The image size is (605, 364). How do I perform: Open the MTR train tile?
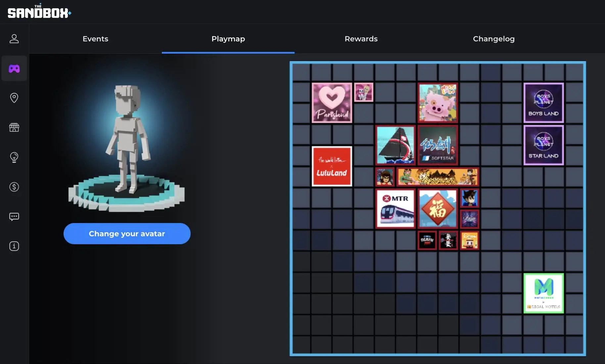(x=396, y=208)
